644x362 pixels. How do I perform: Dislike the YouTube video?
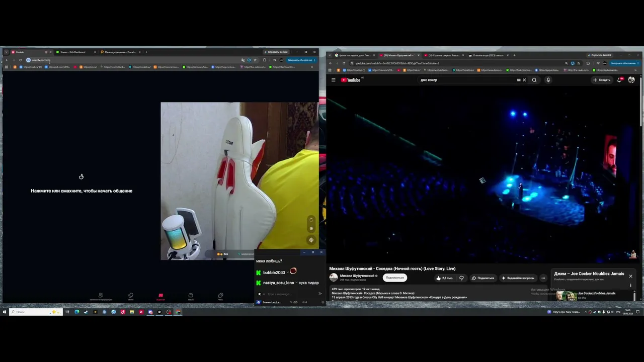(x=461, y=278)
